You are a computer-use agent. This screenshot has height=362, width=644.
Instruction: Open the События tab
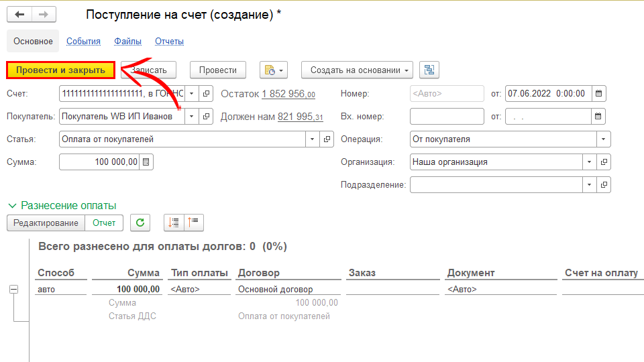tap(83, 41)
